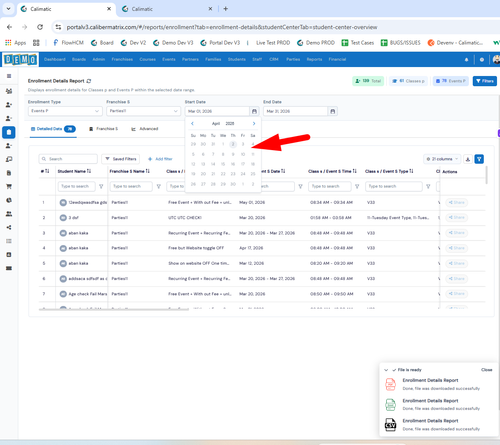This screenshot has height=445, width=500.
Task: Select April 15 in the calendar
Action: pyautogui.click(x=223, y=164)
